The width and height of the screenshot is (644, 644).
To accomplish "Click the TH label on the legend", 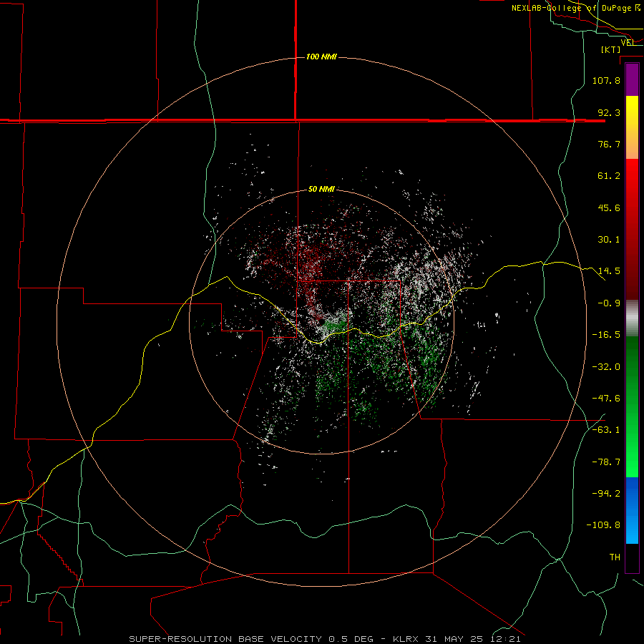I will click(615, 557).
